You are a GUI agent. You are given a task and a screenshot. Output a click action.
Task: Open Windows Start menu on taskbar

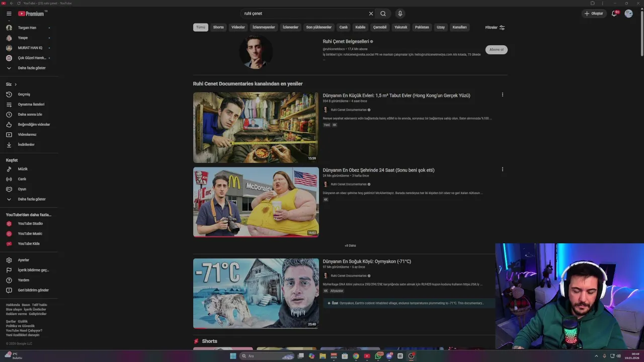coord(233,356)
